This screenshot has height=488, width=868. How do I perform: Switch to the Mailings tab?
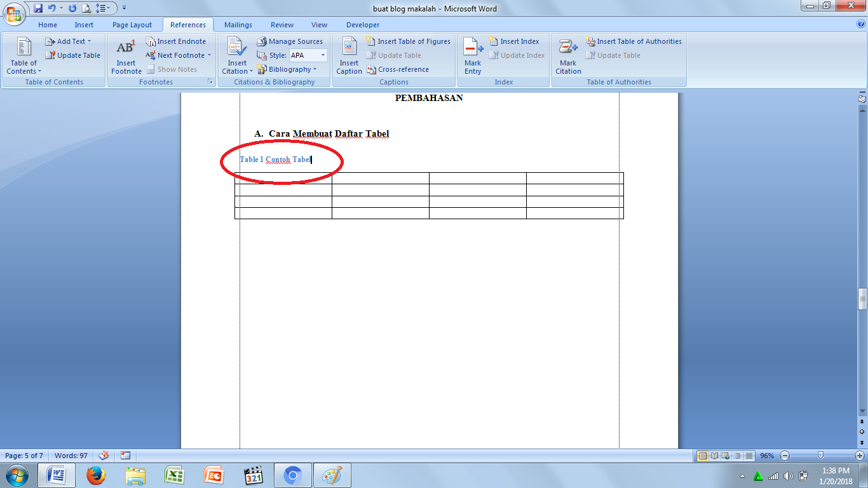[x=238, y=25]
